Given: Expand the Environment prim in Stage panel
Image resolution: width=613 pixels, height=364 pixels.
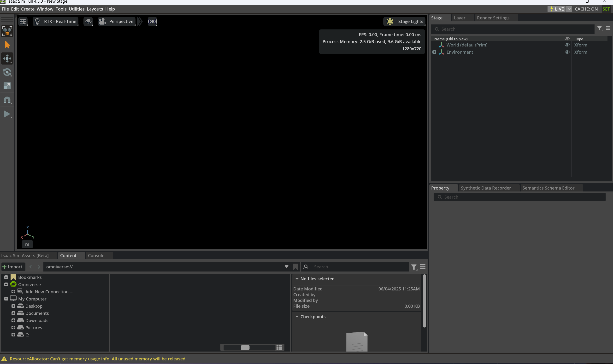Looking at the screenshot, I should point(434,52).
